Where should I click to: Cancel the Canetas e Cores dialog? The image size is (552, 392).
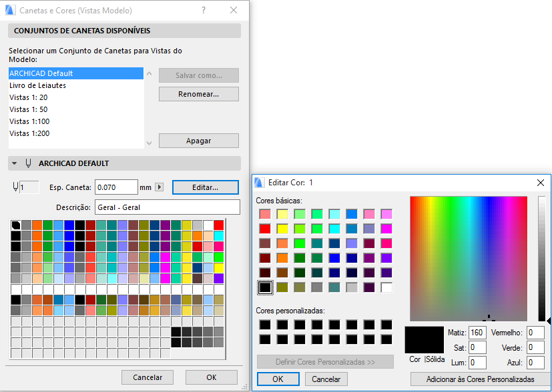pyautogui.click(x=147, y=377)
